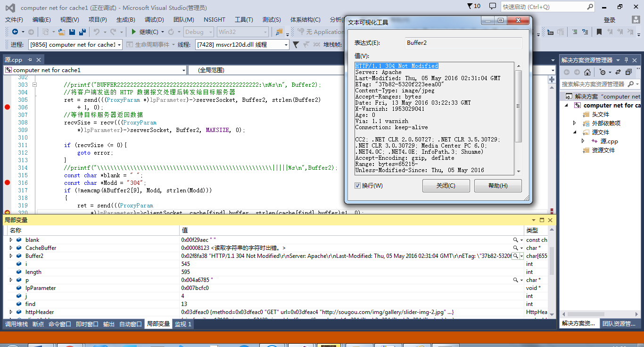Collapse the code block at line 303
This screenshot has height=347, width=644.
tap(34, 85)
